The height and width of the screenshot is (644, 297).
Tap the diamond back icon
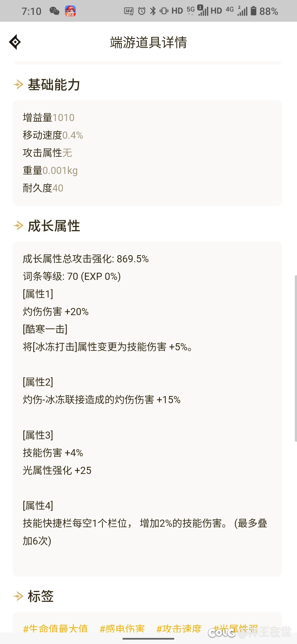coord(15,42)
